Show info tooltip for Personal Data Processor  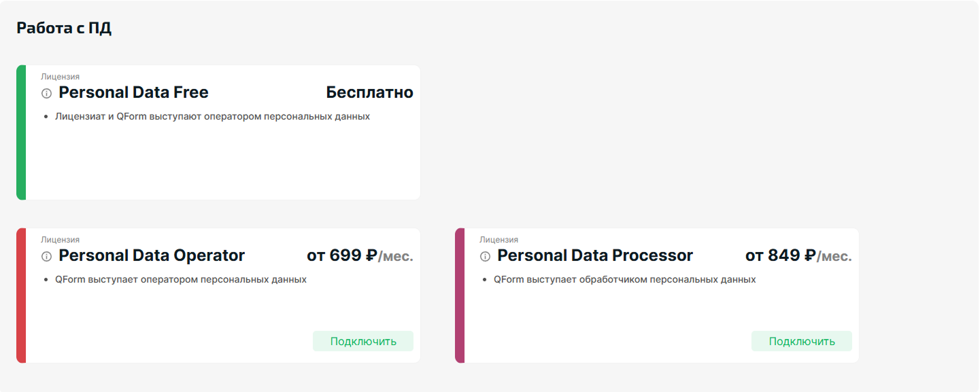(485, 256)
